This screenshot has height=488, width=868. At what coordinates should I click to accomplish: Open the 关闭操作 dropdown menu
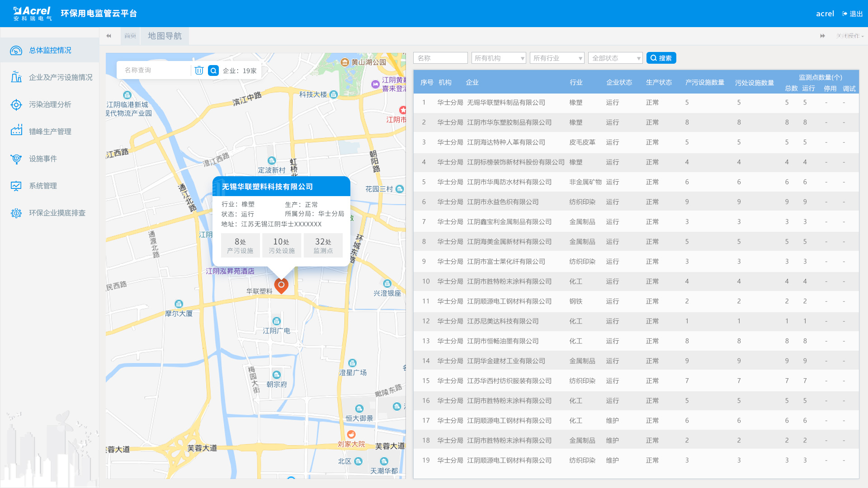pyautogui.click(x=849, y=36)
